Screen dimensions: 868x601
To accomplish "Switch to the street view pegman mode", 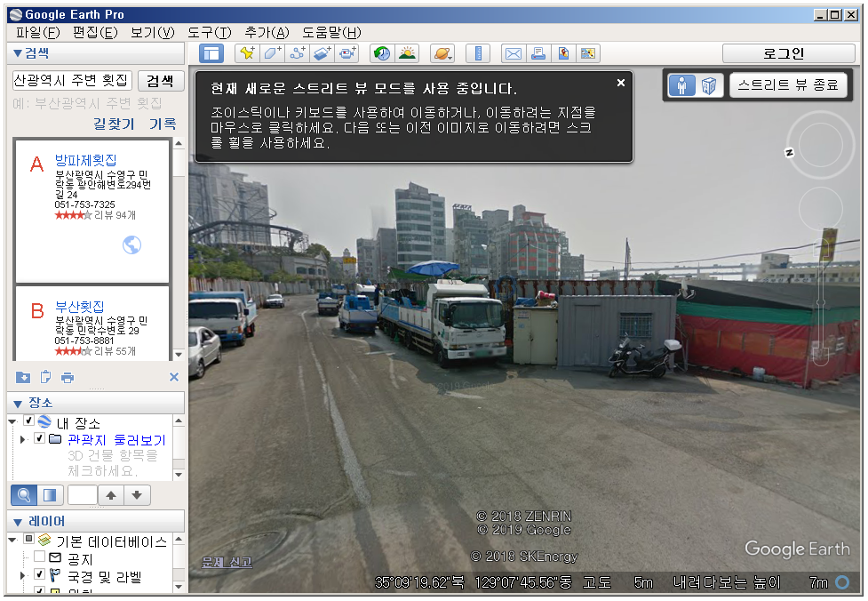I will (682, 85).
